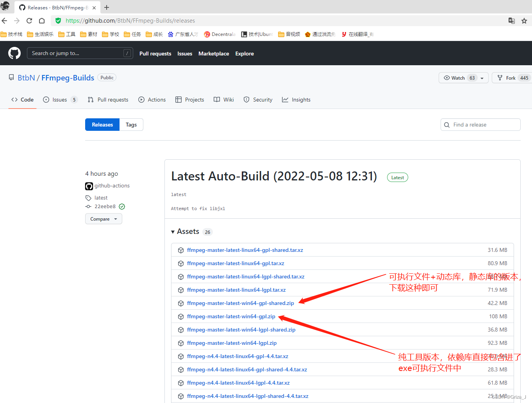The image size is (532, 403).
Task: Switch to the Code tab
Action: 23,100
